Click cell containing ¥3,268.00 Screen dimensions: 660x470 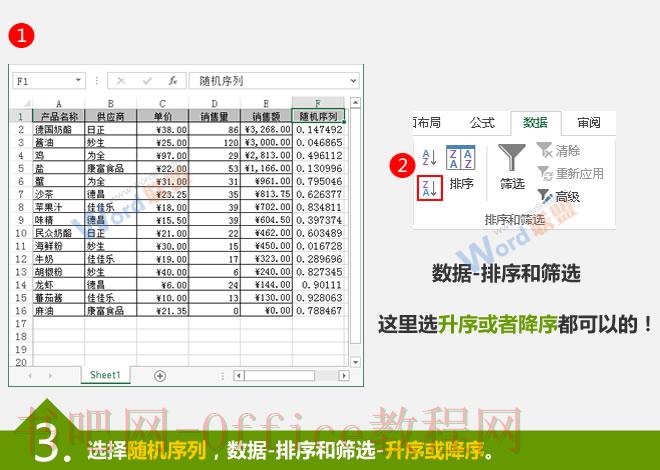[266, 130]
